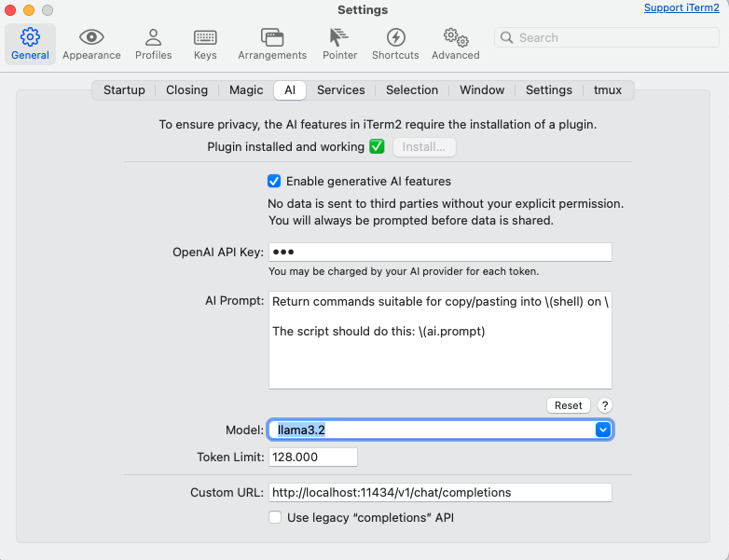Focus the Search settings field
Screen dimensions: 729x560
607,37
